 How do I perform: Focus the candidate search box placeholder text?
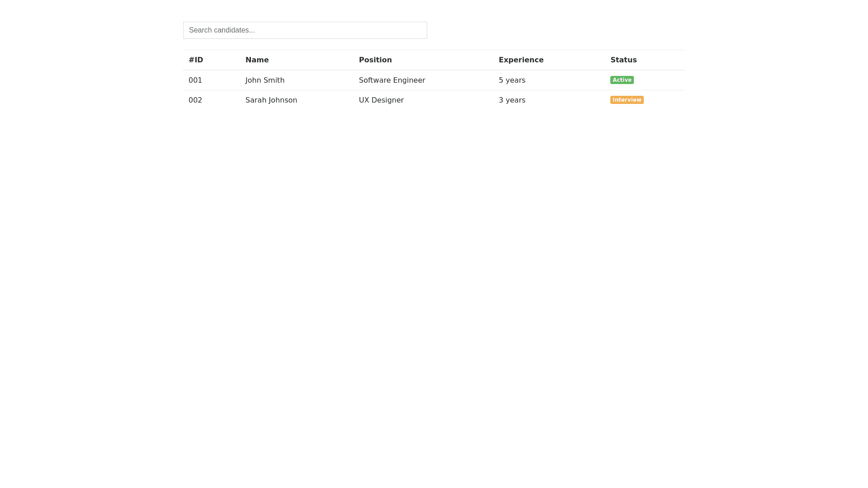[x=222, y=30]
